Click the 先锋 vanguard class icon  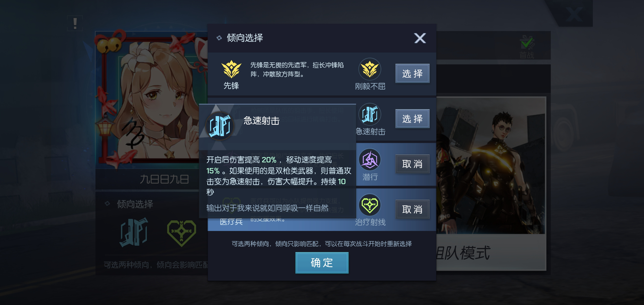point(231,69)
